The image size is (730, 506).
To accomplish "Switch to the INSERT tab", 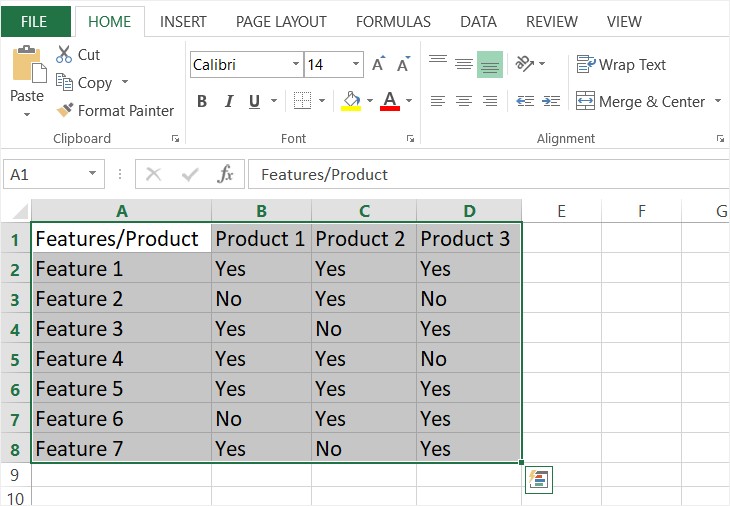I will pyautogui.click(x=183, y=21).
